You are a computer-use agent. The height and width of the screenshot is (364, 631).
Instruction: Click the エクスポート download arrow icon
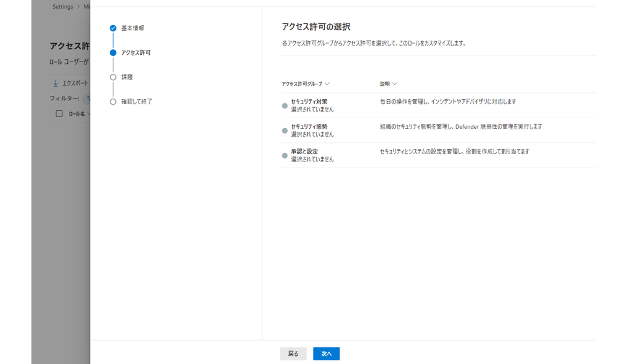55,83
